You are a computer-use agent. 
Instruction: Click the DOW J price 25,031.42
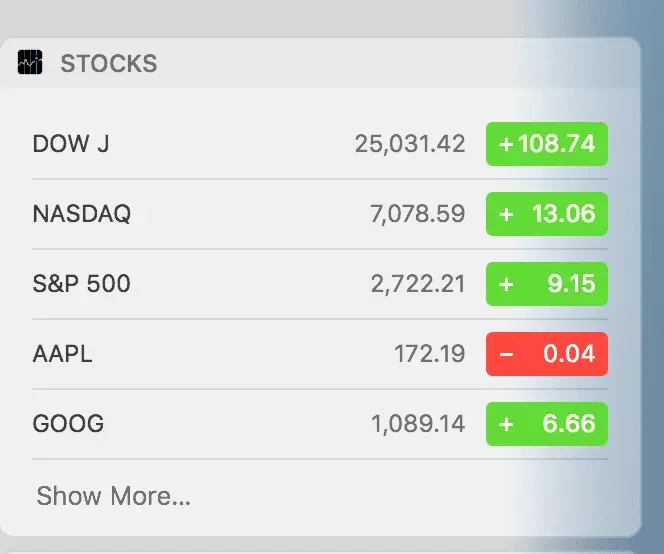pyautogui.click(x=410, y=144)
